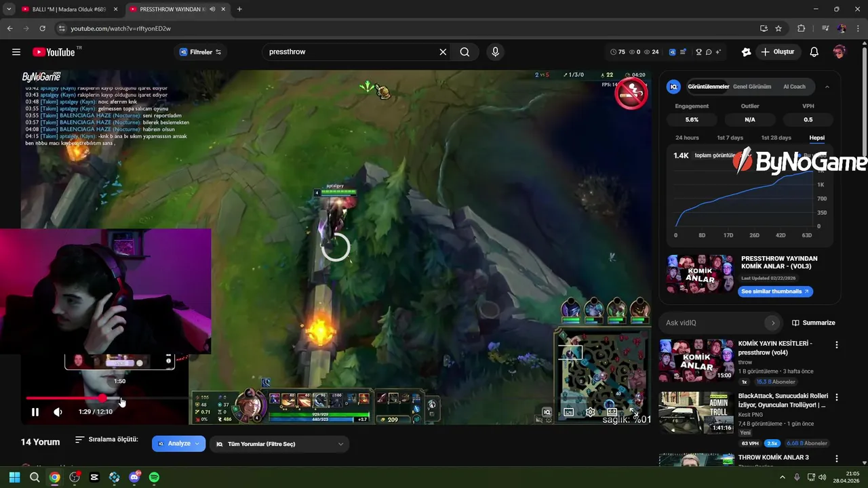The image size is (868, 488).
Task: Open vidIQ list icon with blue dot
Action: pos(684,52)
